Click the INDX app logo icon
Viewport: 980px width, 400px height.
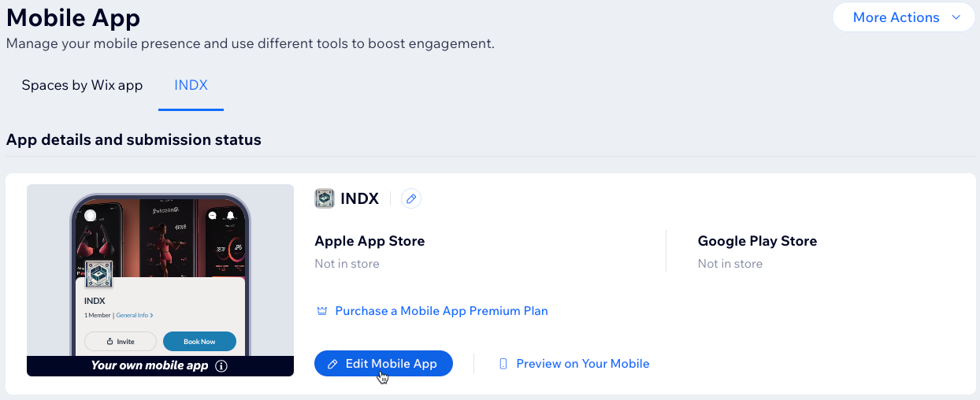coord(324,199)
